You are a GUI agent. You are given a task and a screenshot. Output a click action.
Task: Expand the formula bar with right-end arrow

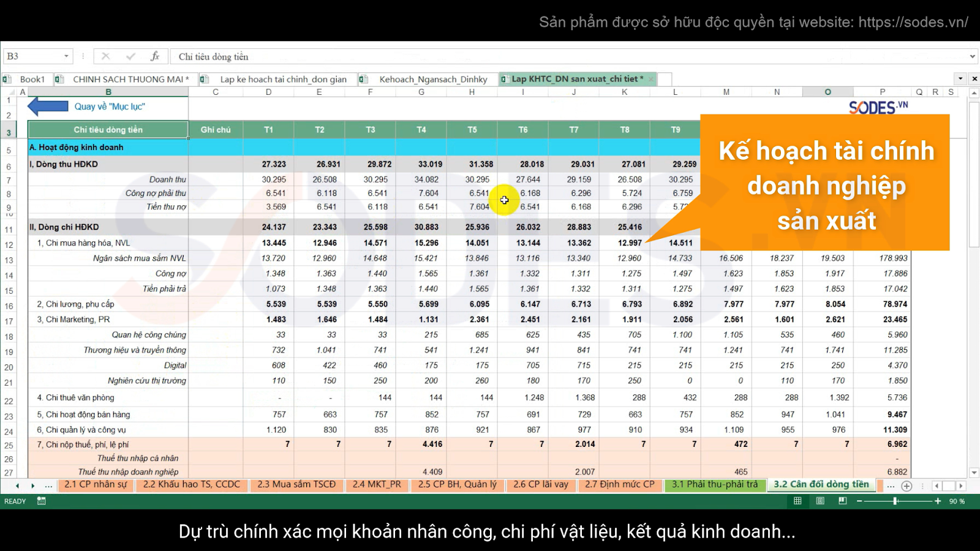point(973,56)
